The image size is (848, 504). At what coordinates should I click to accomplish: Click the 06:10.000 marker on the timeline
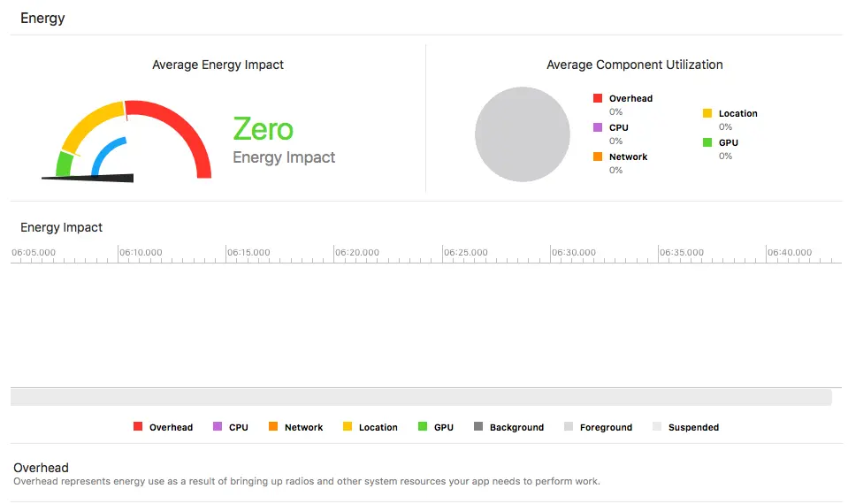pos(141,253)
